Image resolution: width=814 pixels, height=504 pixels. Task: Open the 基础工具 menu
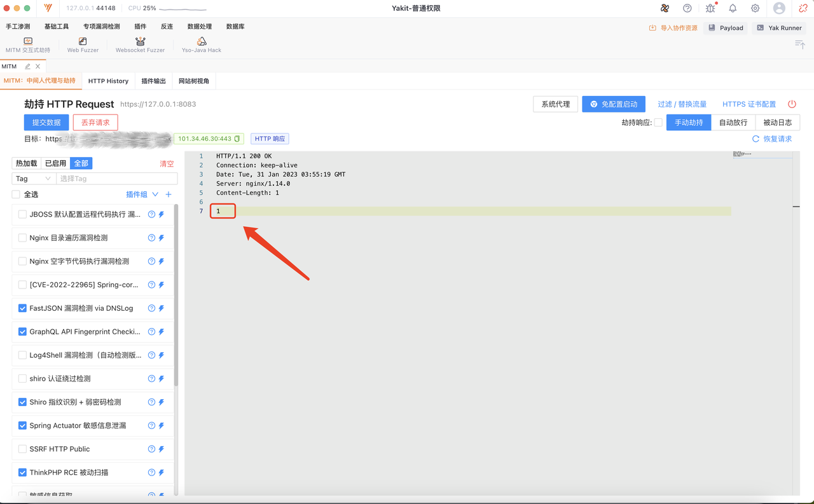pos(57,27)
